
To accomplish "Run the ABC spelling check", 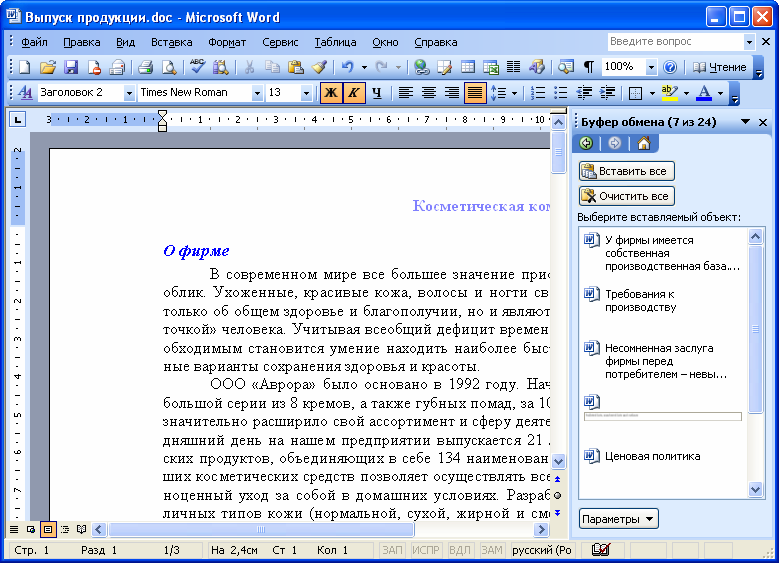I will [197, 67].
